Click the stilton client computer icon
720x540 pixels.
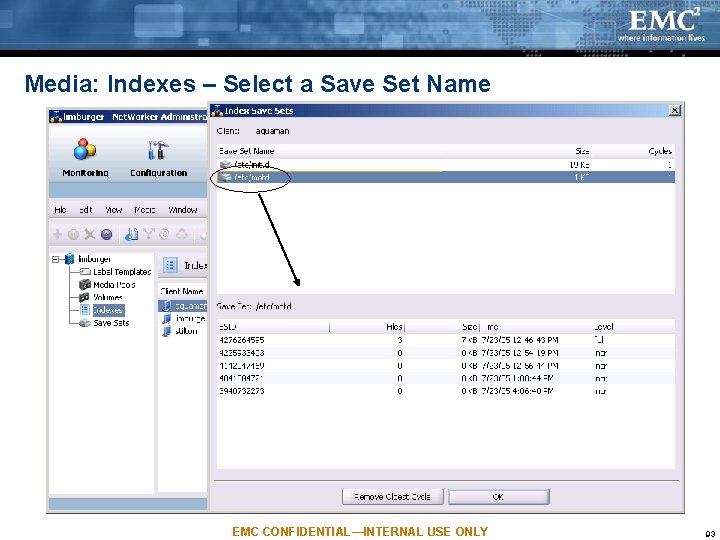tap(167, 331)
